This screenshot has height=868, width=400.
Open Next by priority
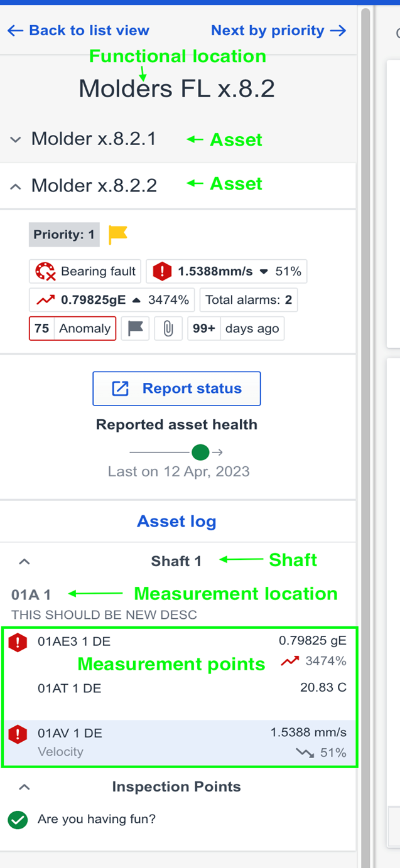[x=278, y=30]
